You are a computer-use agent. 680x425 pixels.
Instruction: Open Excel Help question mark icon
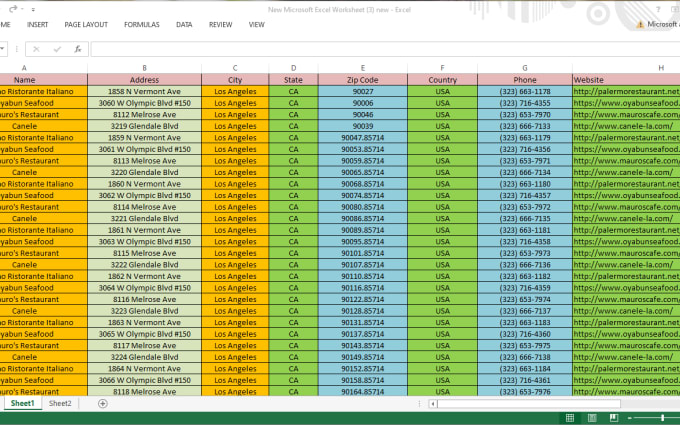coord(658,9)
